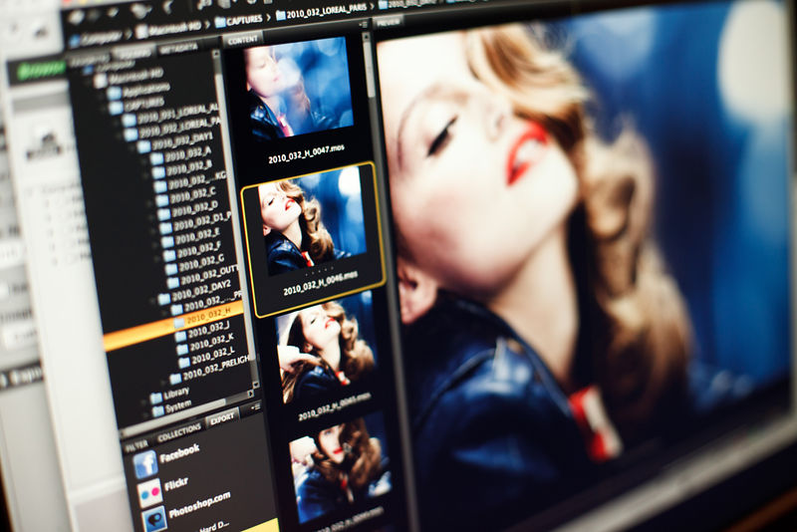This screenshot has width=797, height=532.
Task: Click 2010_032_LOREAL_PARIS text in path bar
Action: [327, 11]
